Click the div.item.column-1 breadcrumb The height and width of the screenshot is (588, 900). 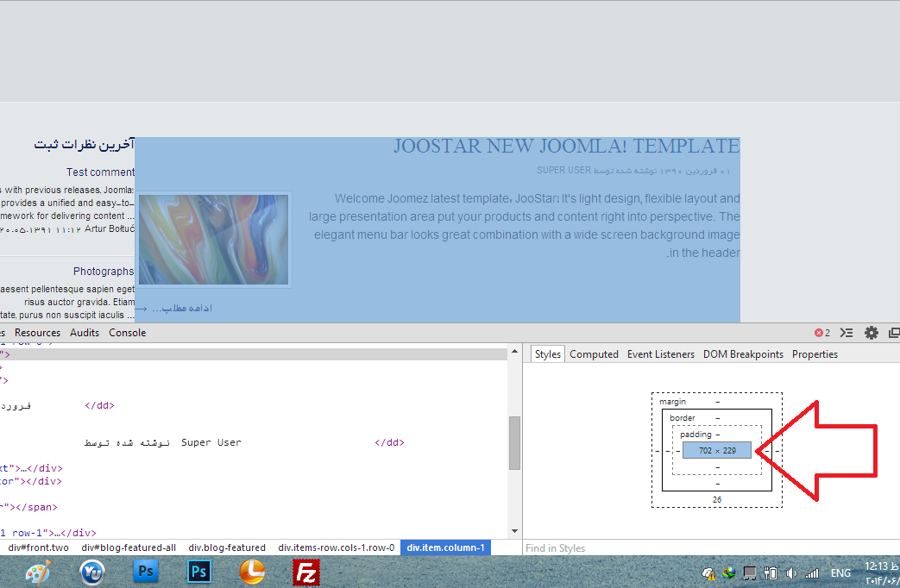[445, 547]
